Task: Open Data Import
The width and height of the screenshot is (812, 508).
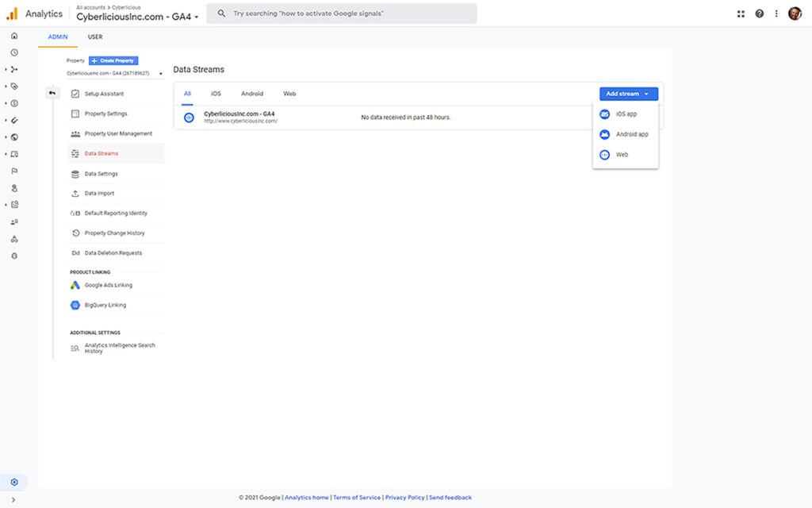Action: 117,194
